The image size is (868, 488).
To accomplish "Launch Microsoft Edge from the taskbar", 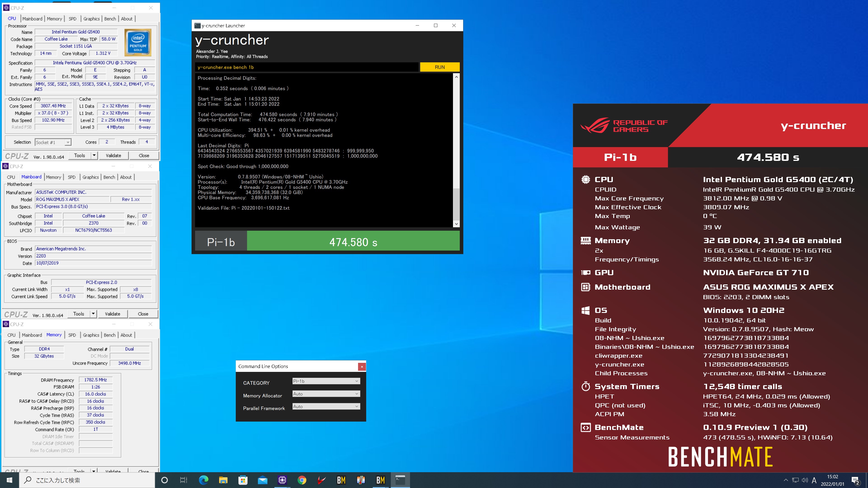I will [203, 480].
